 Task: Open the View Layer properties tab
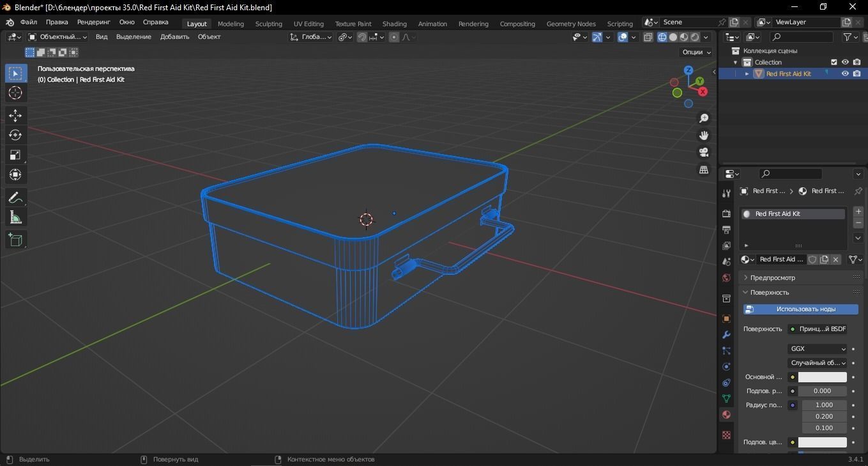pyautogui.click(x=726, y=245)
